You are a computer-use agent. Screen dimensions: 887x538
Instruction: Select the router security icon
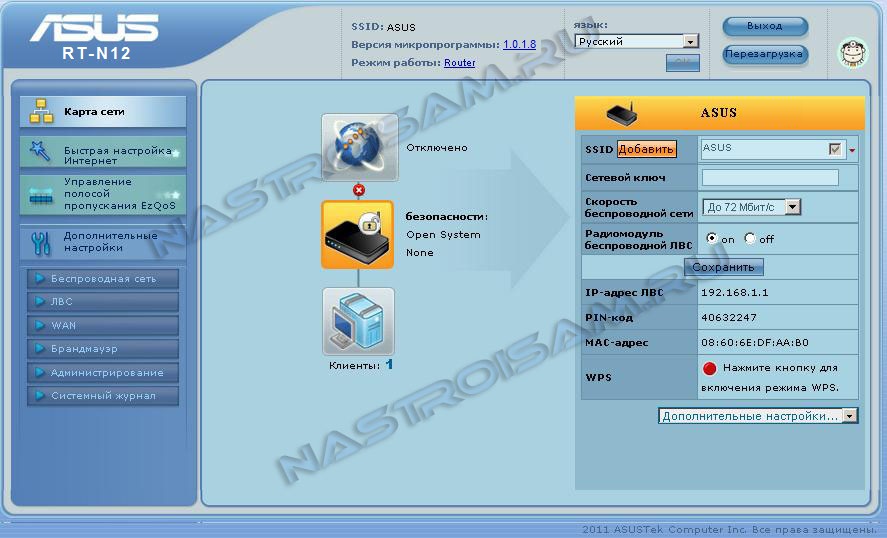357,234
